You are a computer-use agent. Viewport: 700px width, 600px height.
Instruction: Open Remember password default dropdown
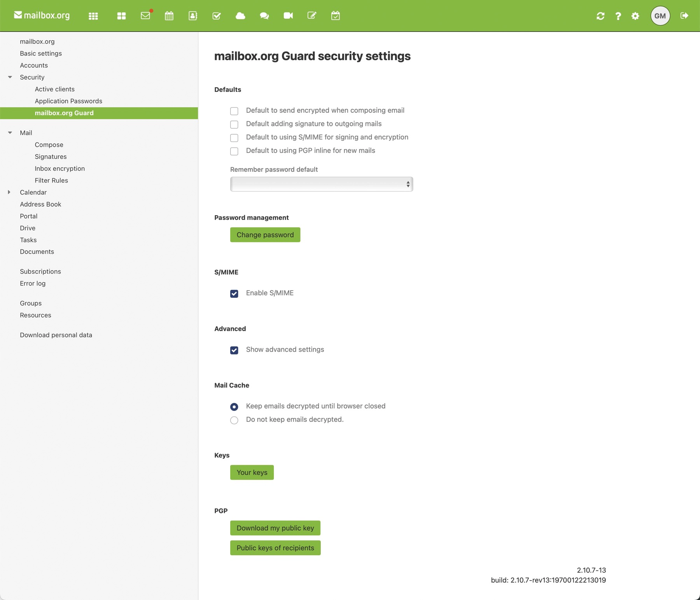322,184
